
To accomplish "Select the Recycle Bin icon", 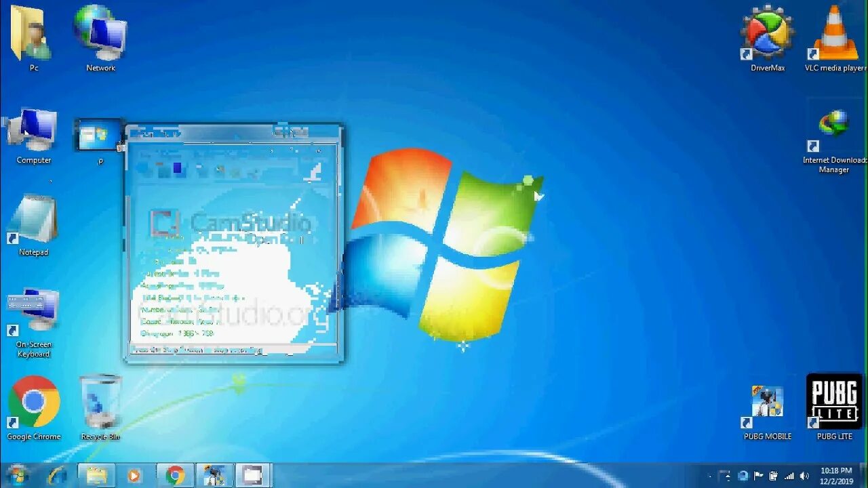I will 100,407.
